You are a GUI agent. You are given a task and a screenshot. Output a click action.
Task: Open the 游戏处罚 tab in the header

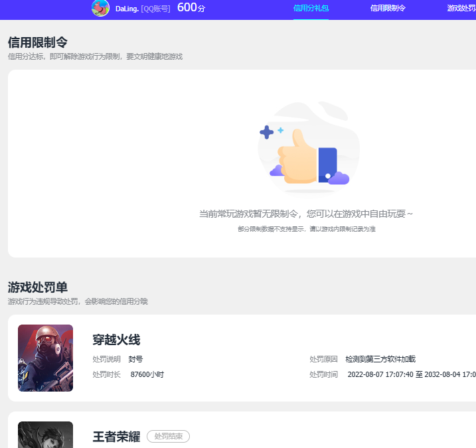[x=461, y=8]
